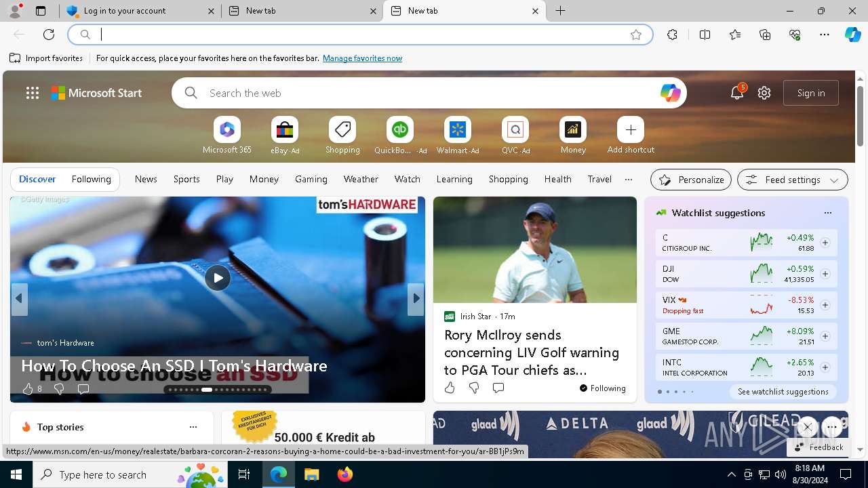Switch to Following feed tab
Viewport: 868px width, 488px height.
(x=91, y=179)
